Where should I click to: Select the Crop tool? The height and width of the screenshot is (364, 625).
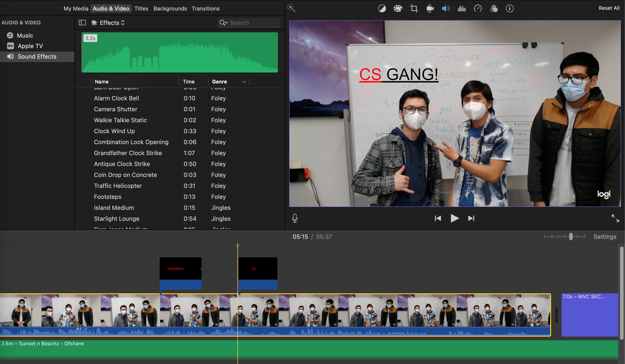click(x=414, y=9)
